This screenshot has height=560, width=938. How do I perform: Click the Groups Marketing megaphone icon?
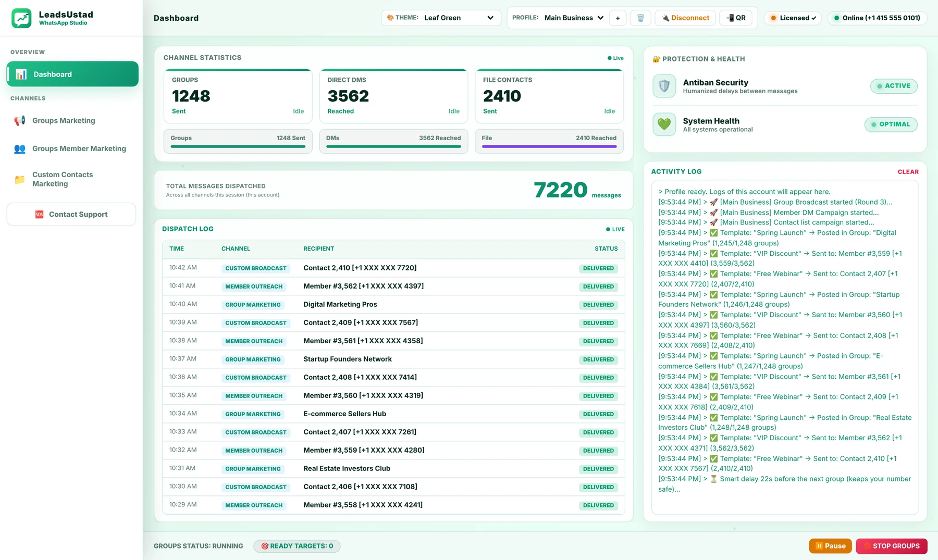point(20,121)
